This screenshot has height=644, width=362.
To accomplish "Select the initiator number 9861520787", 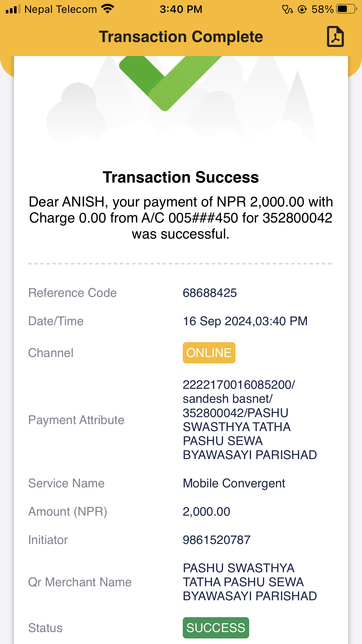I will click(217, 540).
